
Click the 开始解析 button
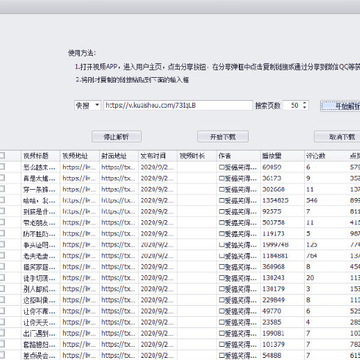(341, 106)
